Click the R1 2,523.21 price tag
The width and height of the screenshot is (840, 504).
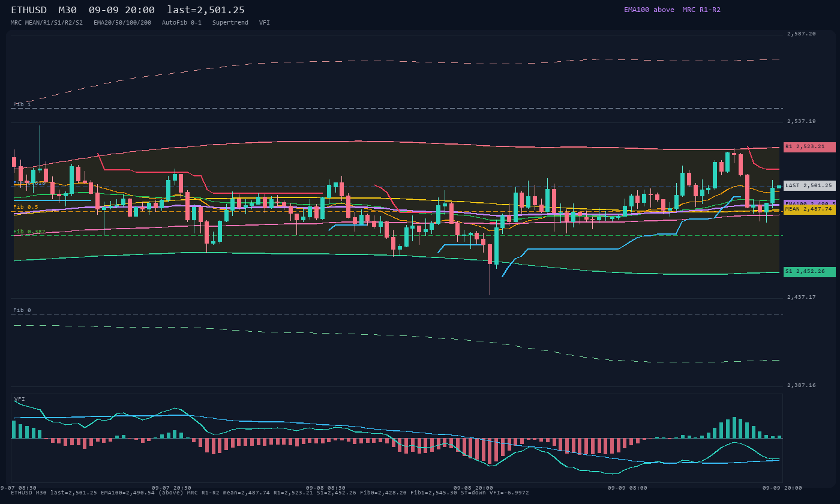[809, 147]
